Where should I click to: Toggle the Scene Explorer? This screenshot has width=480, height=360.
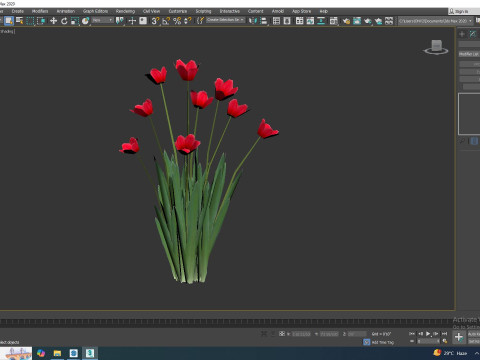click(276, 21)
